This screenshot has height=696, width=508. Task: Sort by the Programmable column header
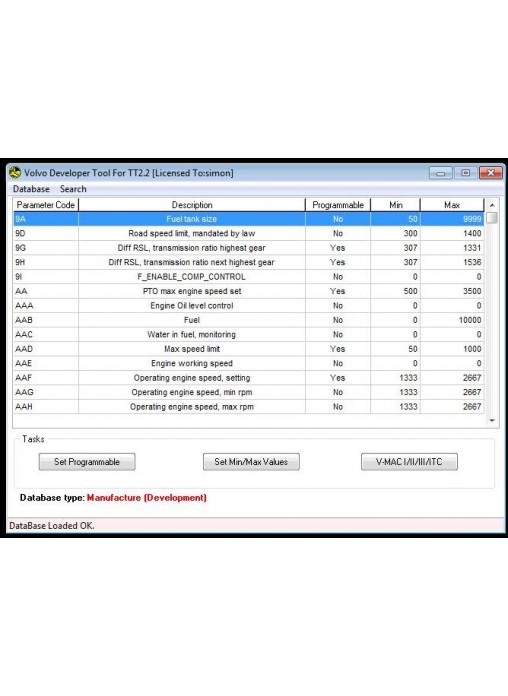(338, 205)
